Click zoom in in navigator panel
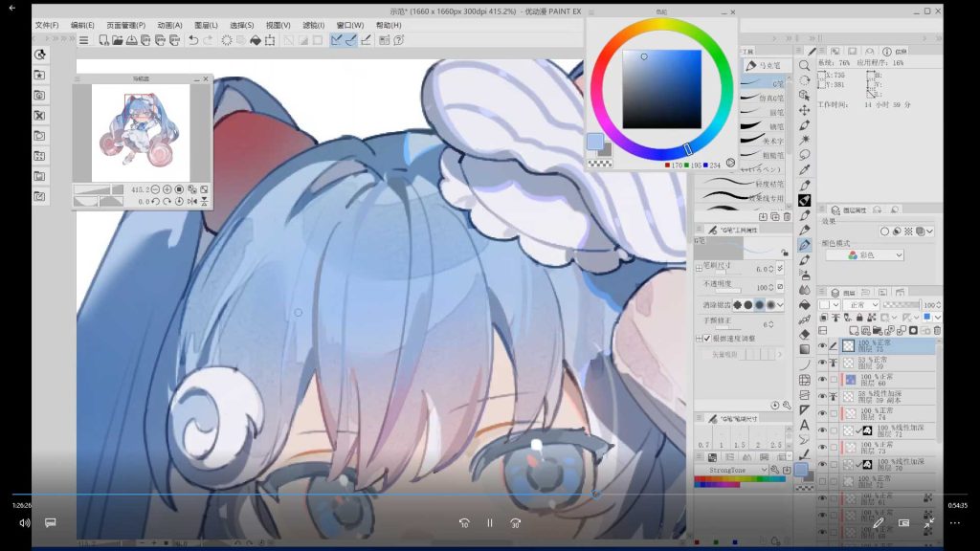Viewport: 980px width, 551px height. tap(167, 189)
